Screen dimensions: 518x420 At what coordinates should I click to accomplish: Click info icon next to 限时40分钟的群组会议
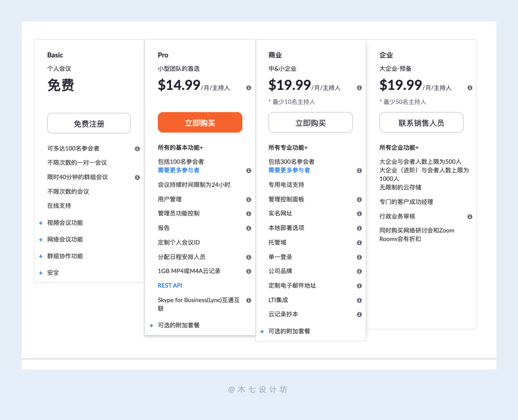[137, 177]
